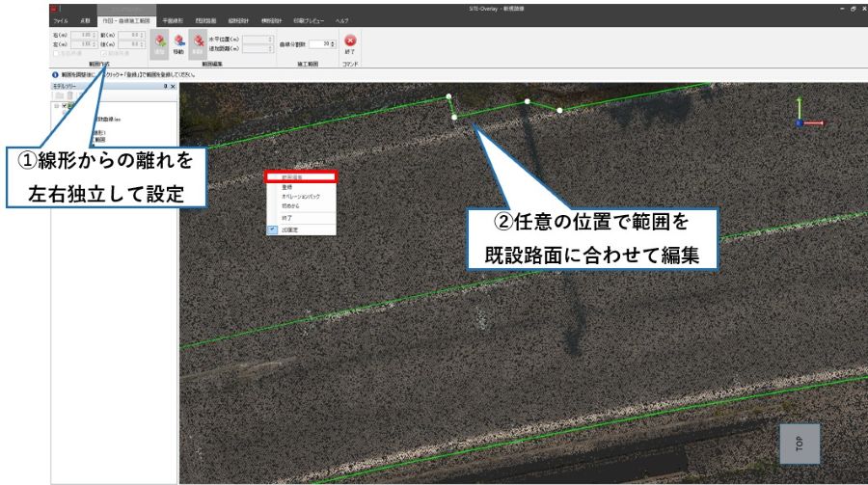868x485 pixels.
Task: Expand the root node in the model tree
Action: click(x=55, y=106)
